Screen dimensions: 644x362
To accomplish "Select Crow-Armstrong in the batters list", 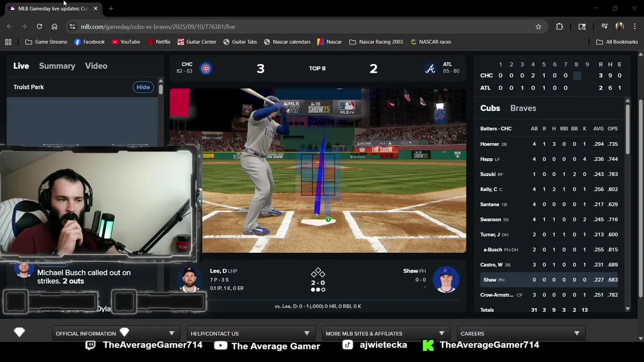I will (x=549, y=295).
